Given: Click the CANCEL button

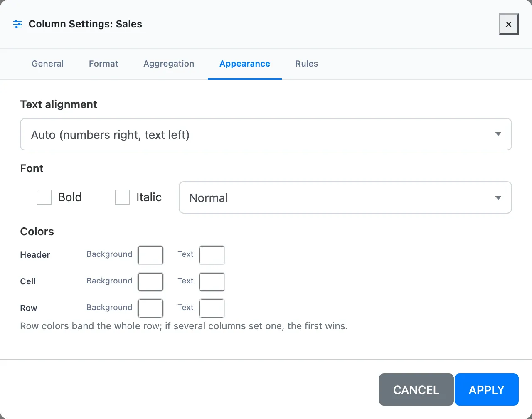Looking at the screenshot, I should 416,389.
